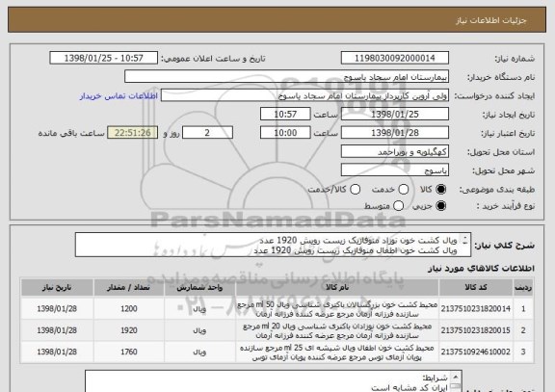
Task: Choose the متوسط purchase process option
Action: click(398, 206)
